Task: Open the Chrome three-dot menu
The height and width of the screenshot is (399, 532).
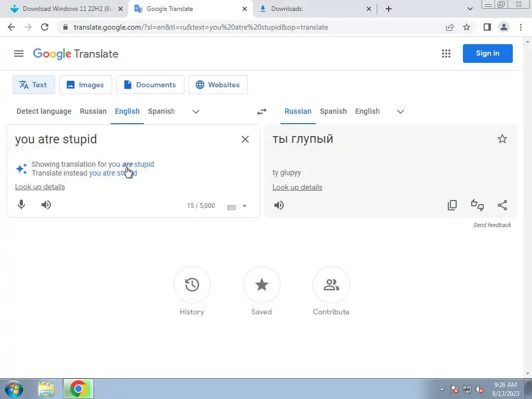Action: click(521, 27)
